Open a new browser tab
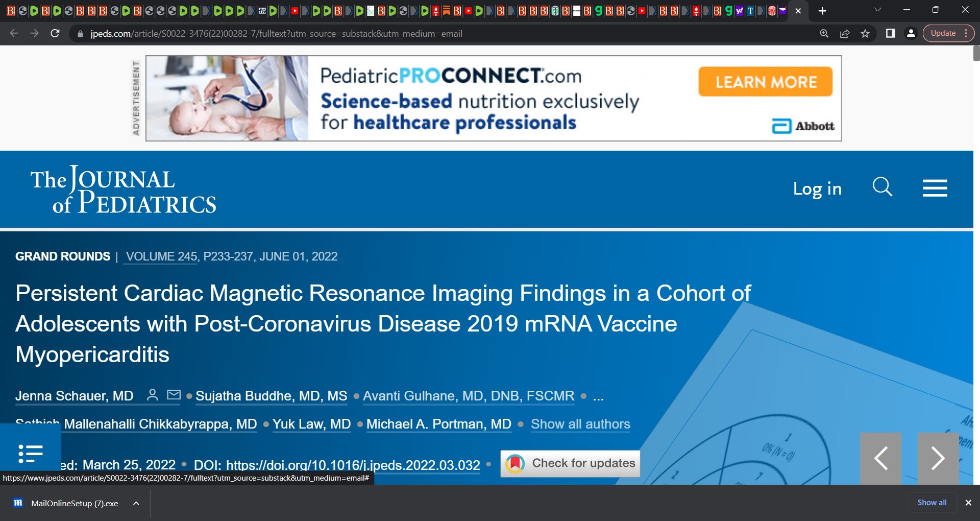 [x=822, y=11]
